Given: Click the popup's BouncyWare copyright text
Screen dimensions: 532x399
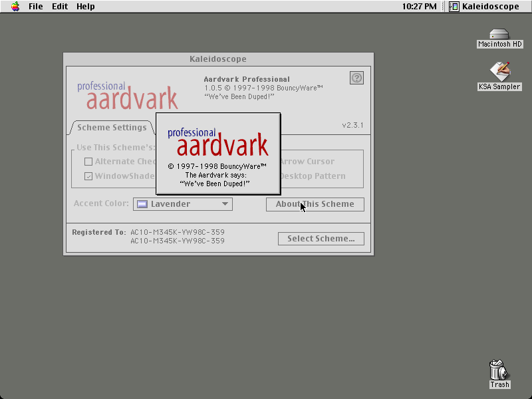Looking at the screenshot, I should coord(217,166).
